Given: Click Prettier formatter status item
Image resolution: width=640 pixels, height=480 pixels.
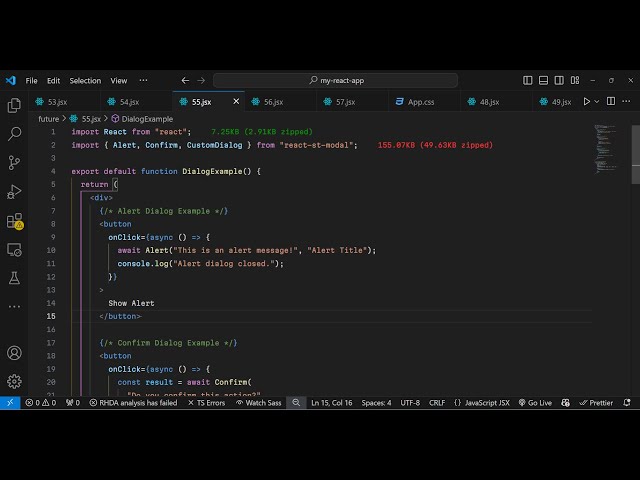Looking at the screenshot, I should [x=597, y=403].
